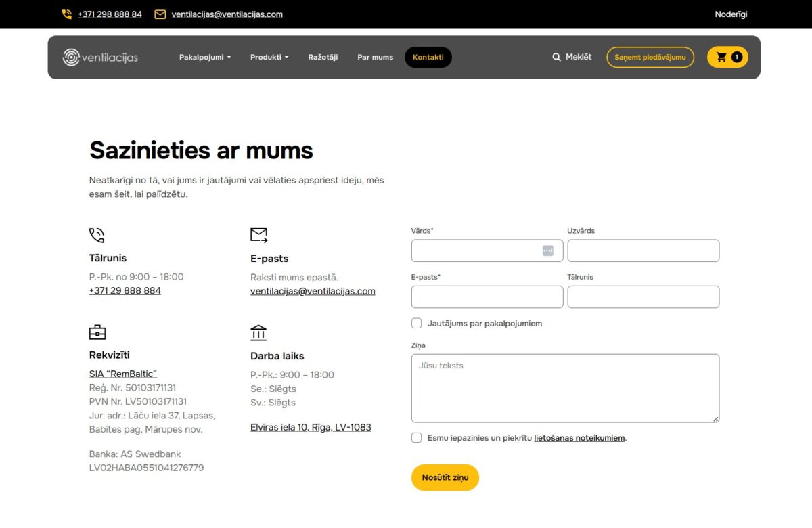Go to the Par mums page

coord(376,58)
